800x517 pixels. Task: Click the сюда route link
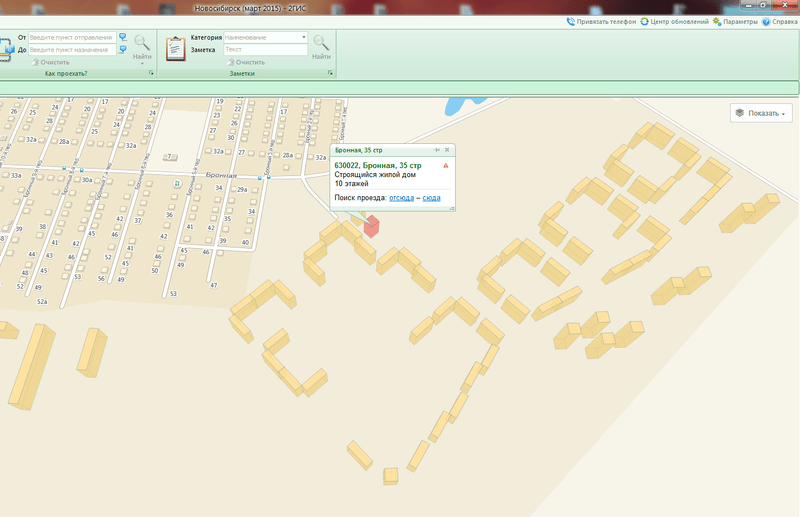click(x=431, y=198)
